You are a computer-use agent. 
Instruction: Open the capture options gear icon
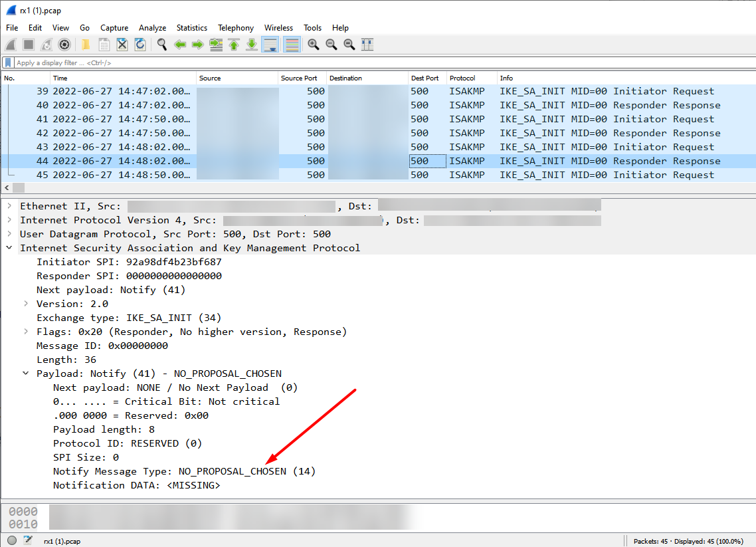pyautogui.click(x=64, y=44)
